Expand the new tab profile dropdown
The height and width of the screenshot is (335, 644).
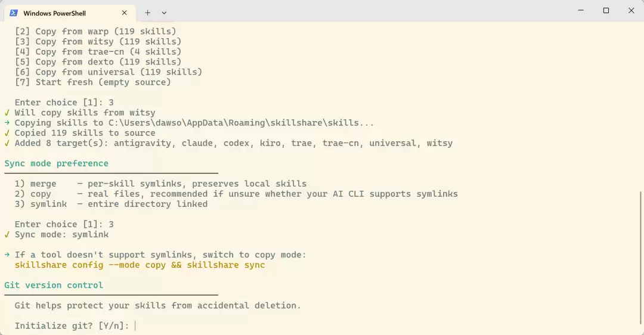(x=165, y=13)
